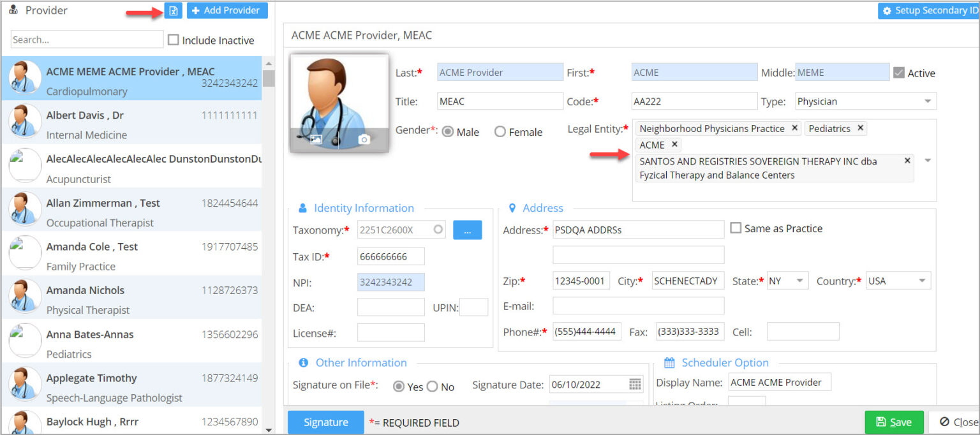Click the Add Provider button

pos(227,10)
